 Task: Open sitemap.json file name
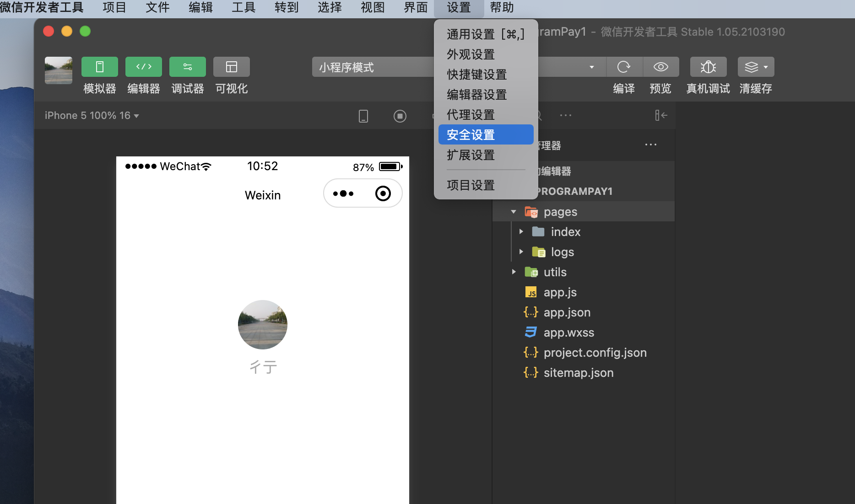(579, 373)
